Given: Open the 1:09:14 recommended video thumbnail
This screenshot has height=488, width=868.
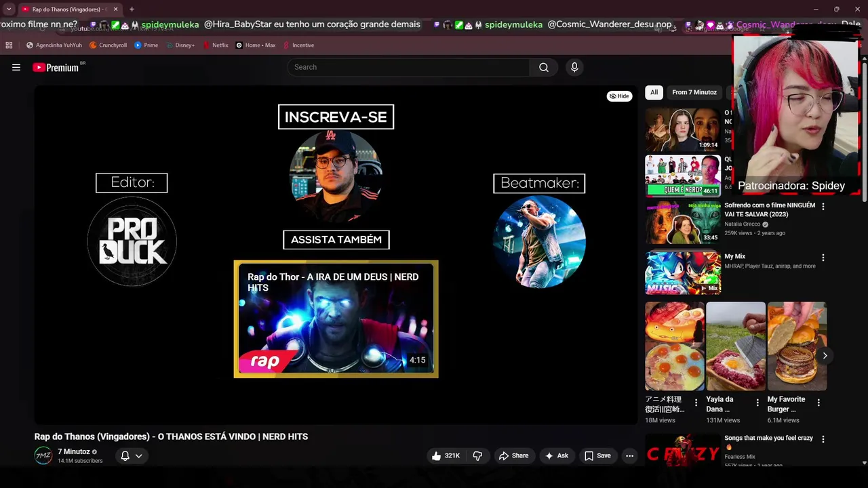Looking at the screenshot, I should (682, 129).
